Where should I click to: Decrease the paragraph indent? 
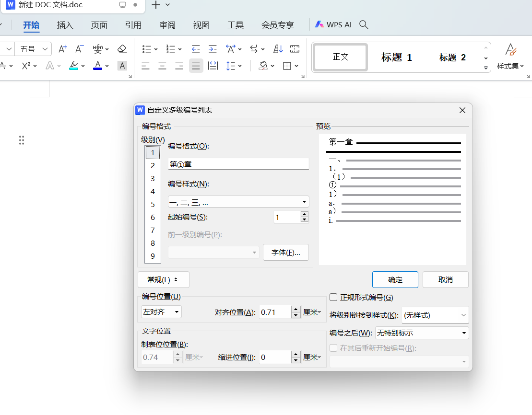tap(196, 49)
